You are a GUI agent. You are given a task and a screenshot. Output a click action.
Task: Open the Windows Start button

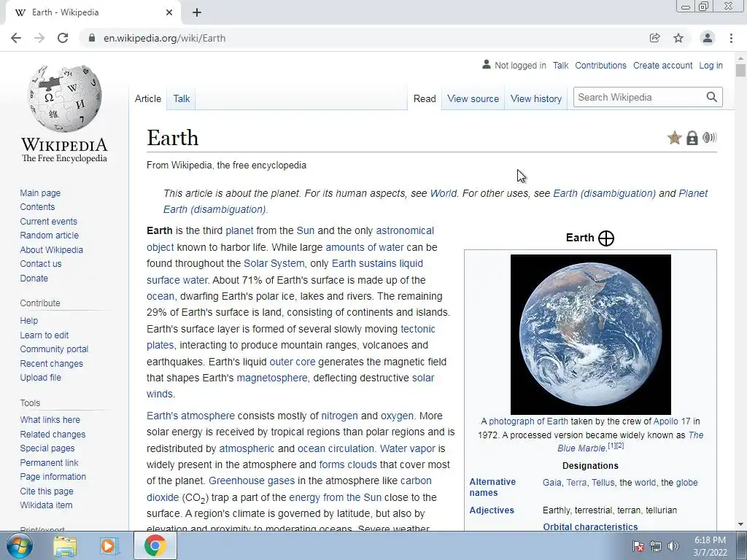pos(20,545)
